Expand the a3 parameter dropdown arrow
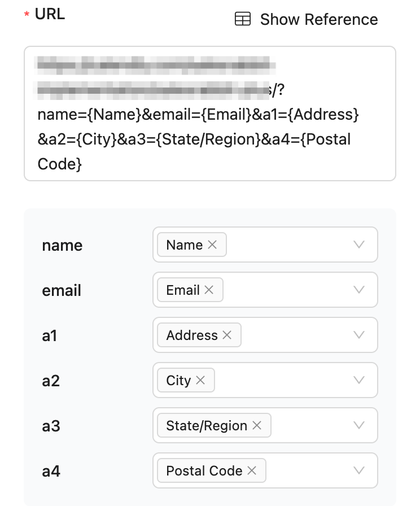 click(x=359, y=425)
